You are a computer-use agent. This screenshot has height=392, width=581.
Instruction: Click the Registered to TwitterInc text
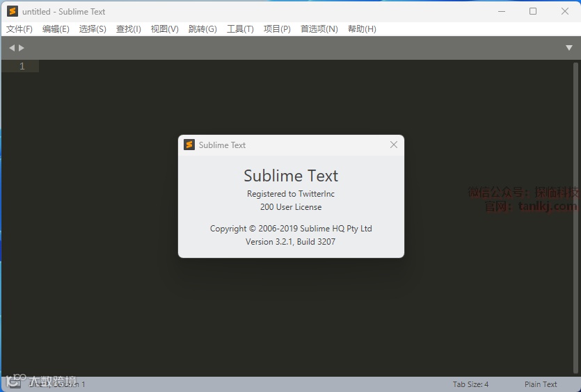[x=291, y=194]
